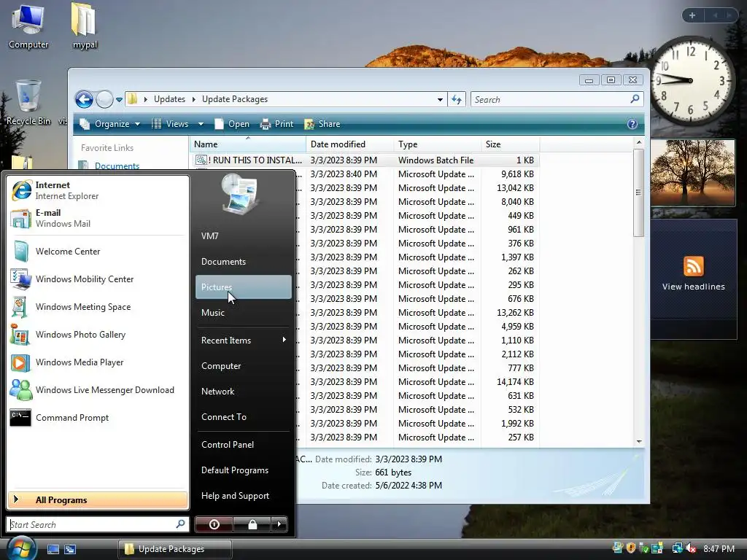
Task: Launch Windows Mail E-mail entry
Action: coord(98,218)
